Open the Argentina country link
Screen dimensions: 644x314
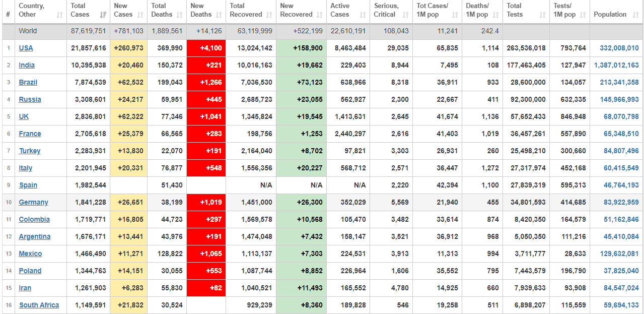point(35,237)
